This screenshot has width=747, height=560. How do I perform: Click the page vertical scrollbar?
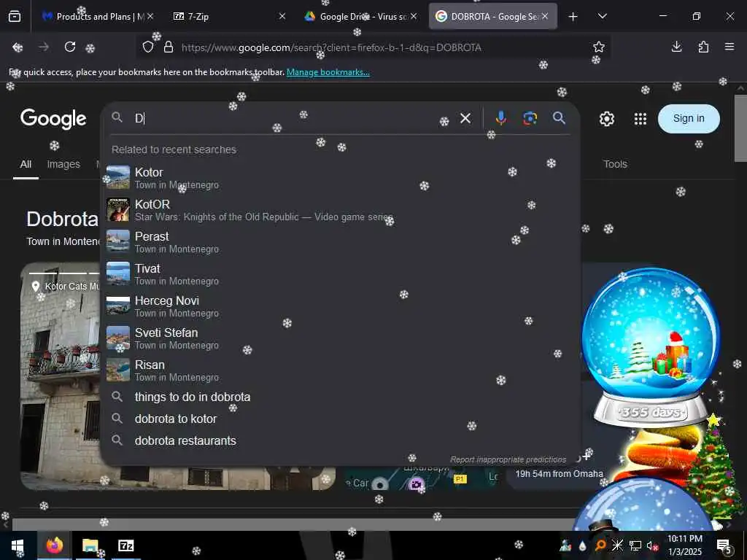coord(740,128)
